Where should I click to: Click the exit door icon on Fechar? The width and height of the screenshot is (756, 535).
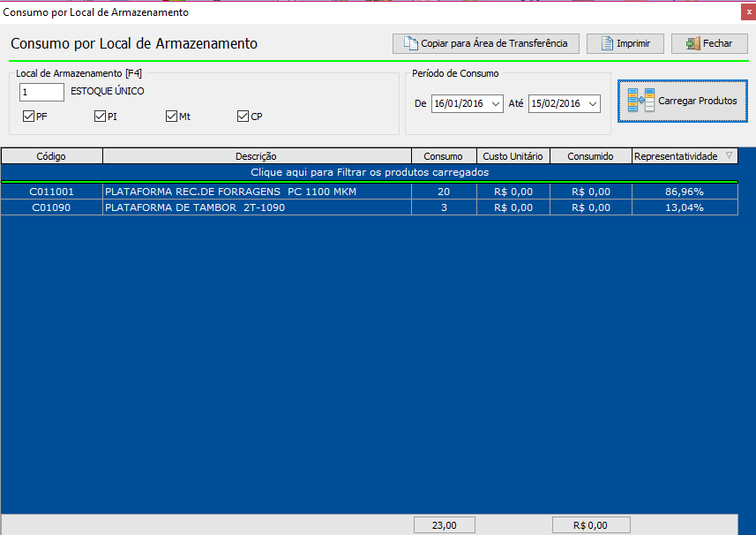tap(692, 43)
